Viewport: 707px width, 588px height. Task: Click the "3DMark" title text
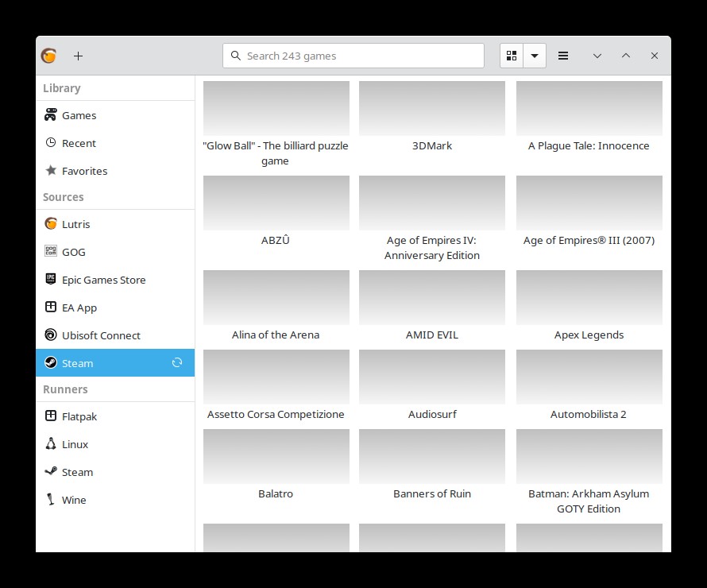432,145
